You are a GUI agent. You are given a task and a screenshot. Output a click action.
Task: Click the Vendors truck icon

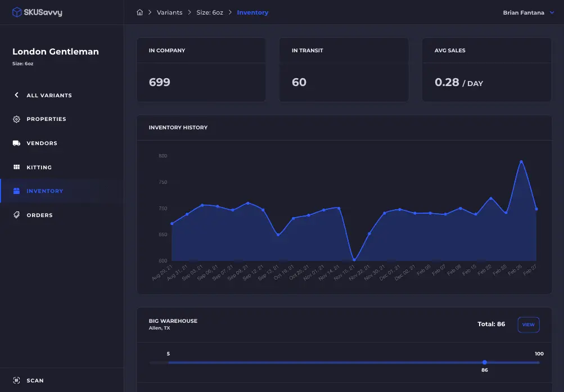16,143
